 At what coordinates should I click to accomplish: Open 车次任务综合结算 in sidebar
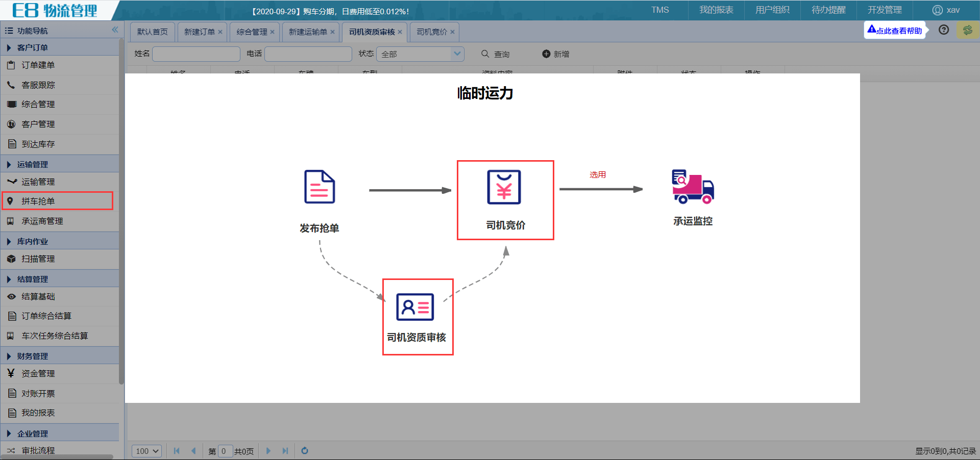60,336
